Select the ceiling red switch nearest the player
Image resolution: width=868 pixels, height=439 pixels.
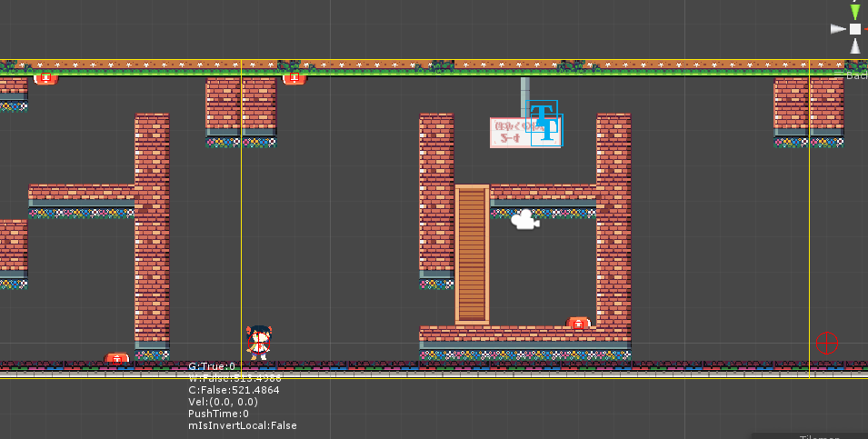(x=294, y=78)
